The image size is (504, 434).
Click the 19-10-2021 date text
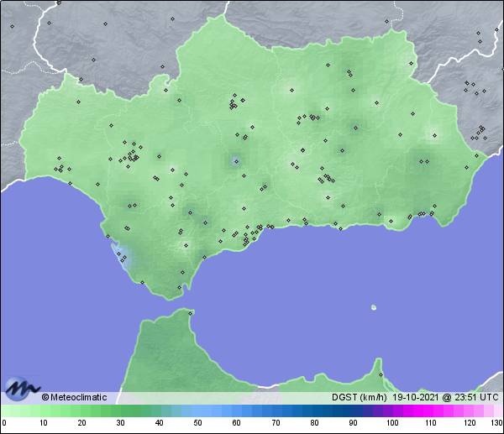pos(415,397)
